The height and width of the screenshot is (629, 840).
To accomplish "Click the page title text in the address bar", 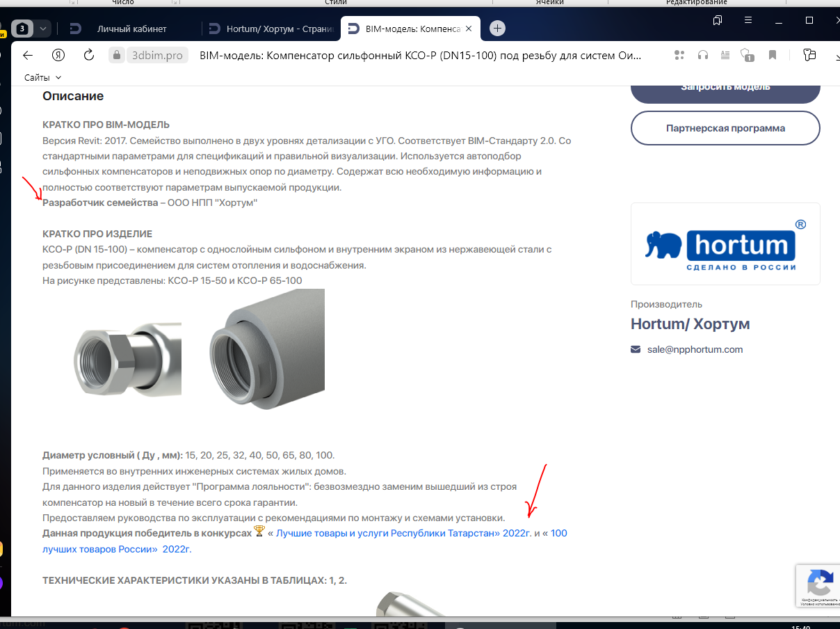I will (x=420, y=56).
